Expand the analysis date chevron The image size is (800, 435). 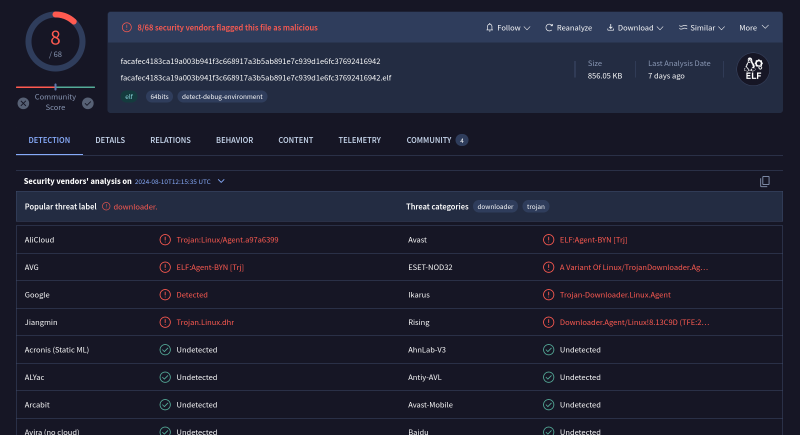click(x=221, y=181)
